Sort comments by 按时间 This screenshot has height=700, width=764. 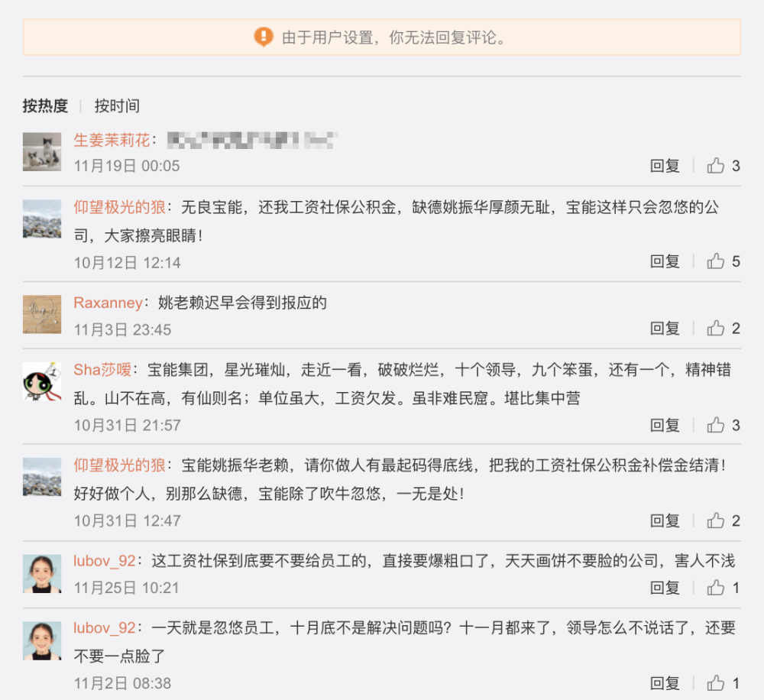(117, 105)
